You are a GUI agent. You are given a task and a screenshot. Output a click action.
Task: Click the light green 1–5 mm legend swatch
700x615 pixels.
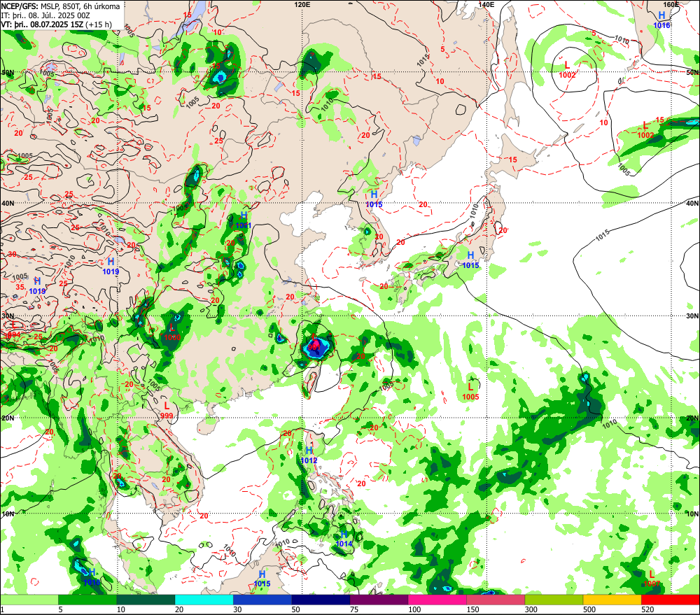tap(29, 600)
